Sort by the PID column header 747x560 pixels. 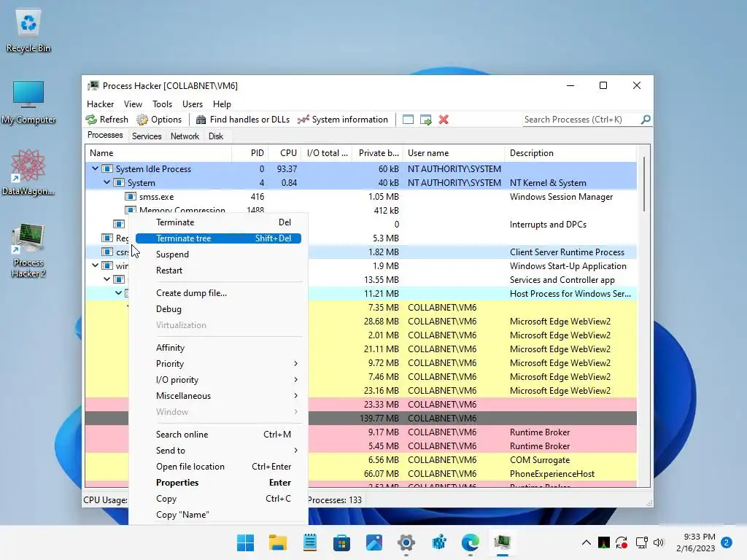click(x=249, y=153)
